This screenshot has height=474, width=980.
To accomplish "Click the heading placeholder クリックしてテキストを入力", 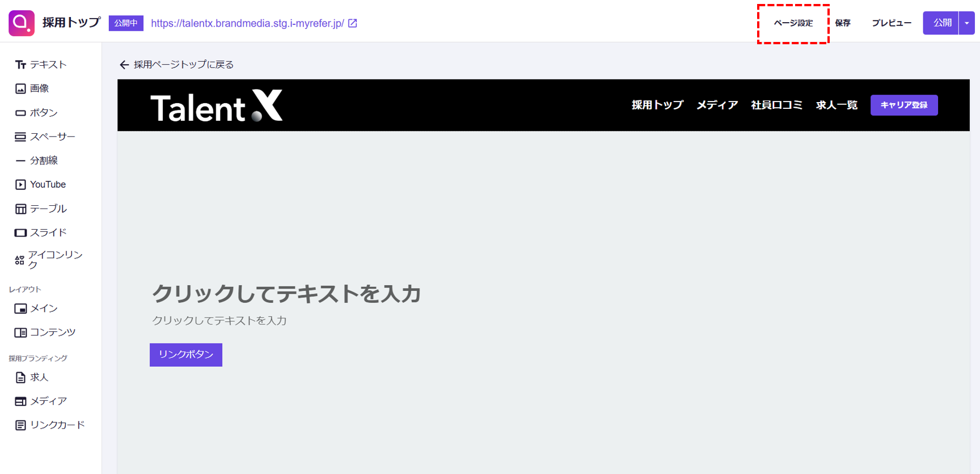I will tap(286, 294).
